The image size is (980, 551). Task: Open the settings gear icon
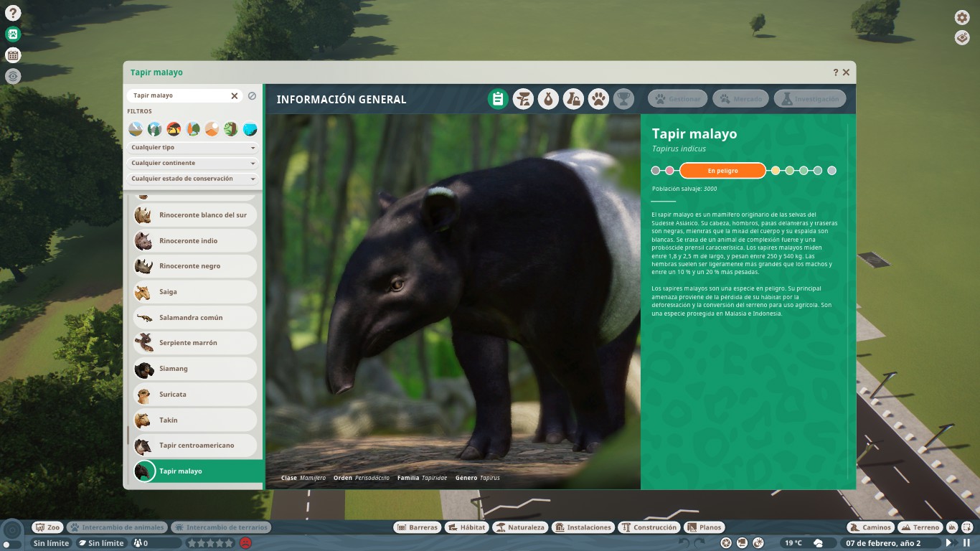(962, 17)
